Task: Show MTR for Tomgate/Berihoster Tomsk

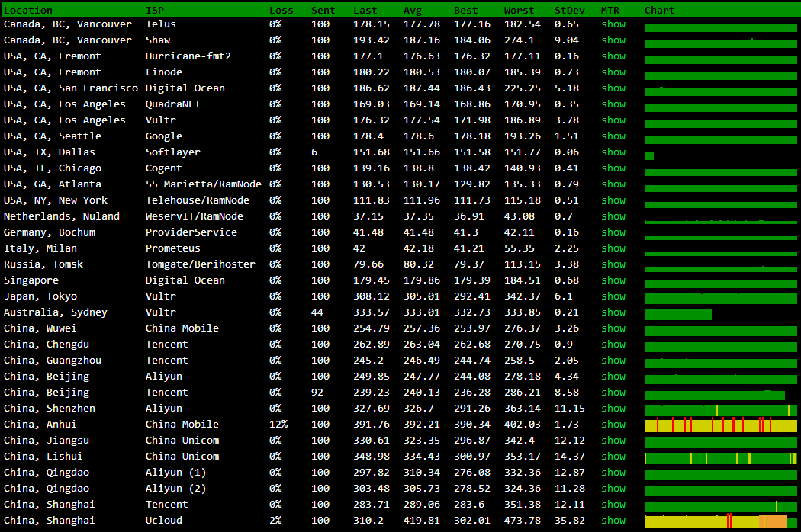Action: (x=613, y=264)
